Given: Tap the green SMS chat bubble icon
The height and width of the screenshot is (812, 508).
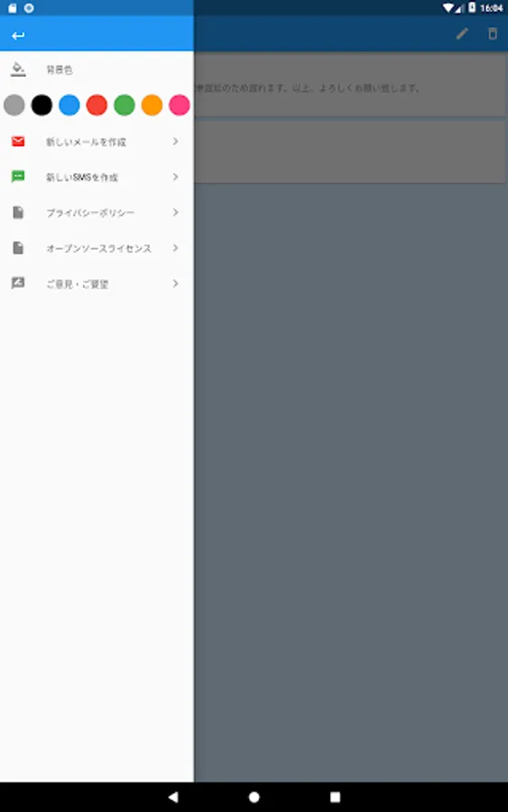Looking at the screenshot, I should click(18, 177).
